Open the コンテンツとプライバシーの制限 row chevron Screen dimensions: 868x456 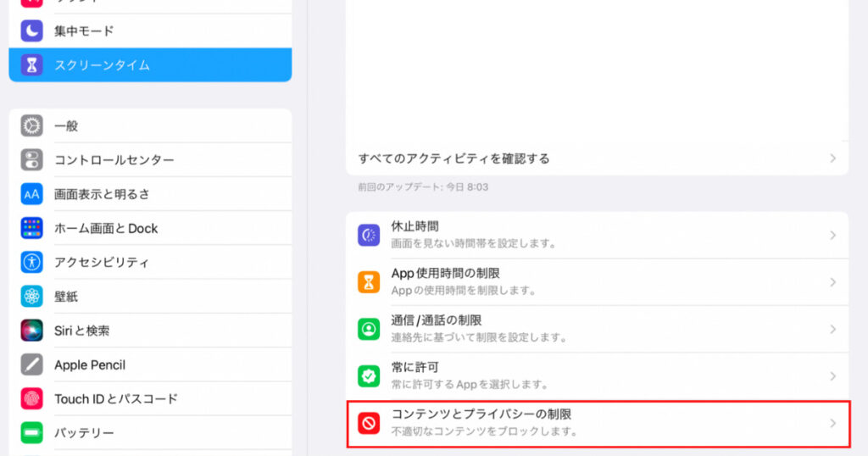[x=832, y=423]
